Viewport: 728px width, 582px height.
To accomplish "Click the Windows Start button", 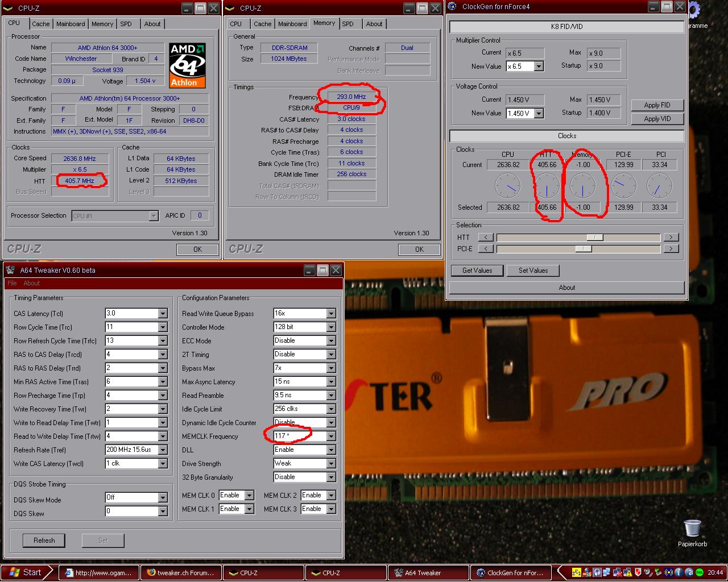I will [x=26, y=572].
